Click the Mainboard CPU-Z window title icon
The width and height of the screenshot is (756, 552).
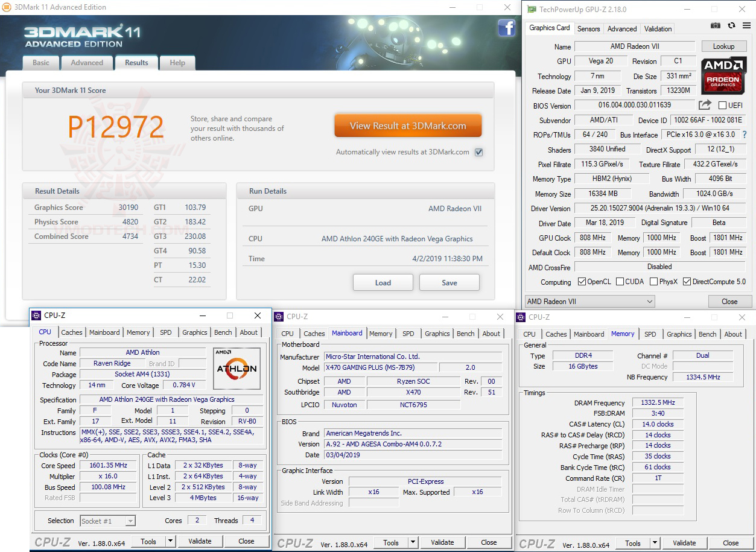[x=279, y=316]
